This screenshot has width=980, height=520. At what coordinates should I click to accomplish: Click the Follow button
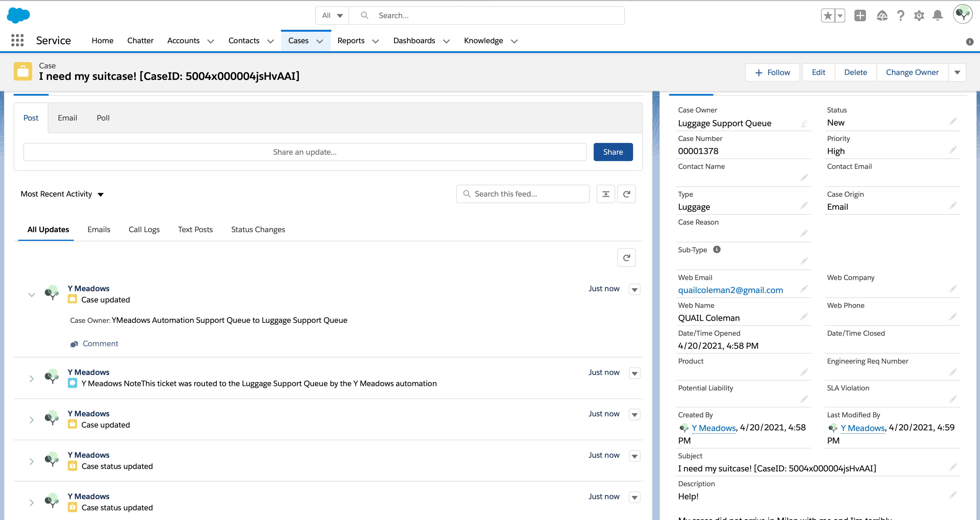[x=772, y=72]
